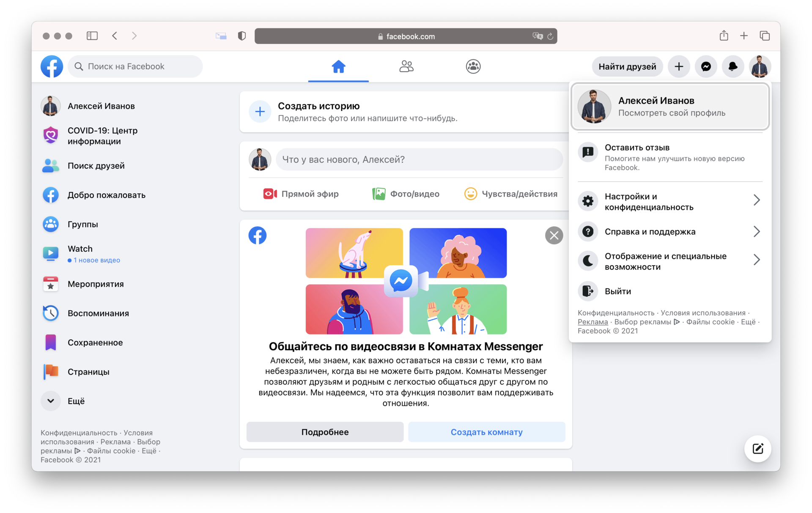Choose Чувства/действия for a post
Viewport: 812px width, 513px height.
tap(511, 194)
